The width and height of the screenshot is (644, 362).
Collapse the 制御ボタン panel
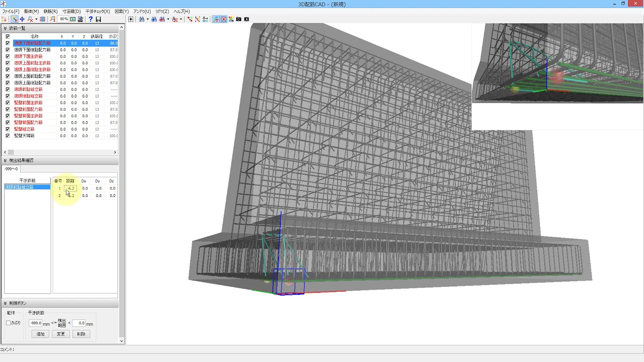tap(5, 303)
